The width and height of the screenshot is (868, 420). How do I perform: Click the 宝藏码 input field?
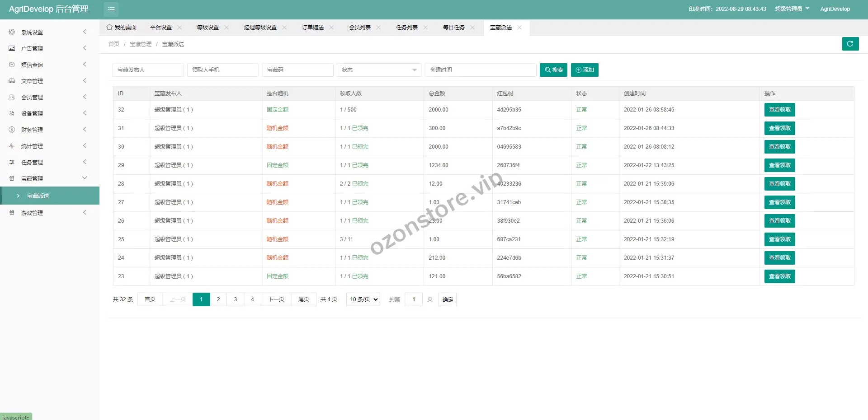(x=297, y=70)
